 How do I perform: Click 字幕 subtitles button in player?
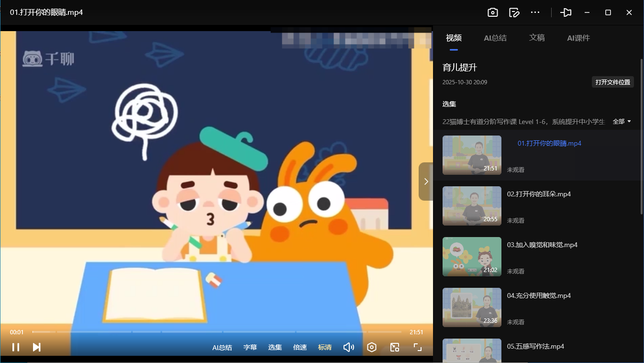pos(250,347)
